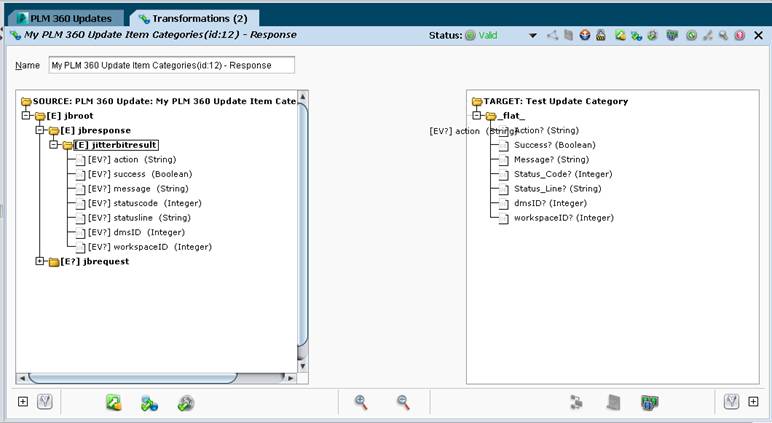The height and width of the screenshot is (423, 772).
Task: Zoom in with the plus magnifier
Action: click(x=361, y=402)
